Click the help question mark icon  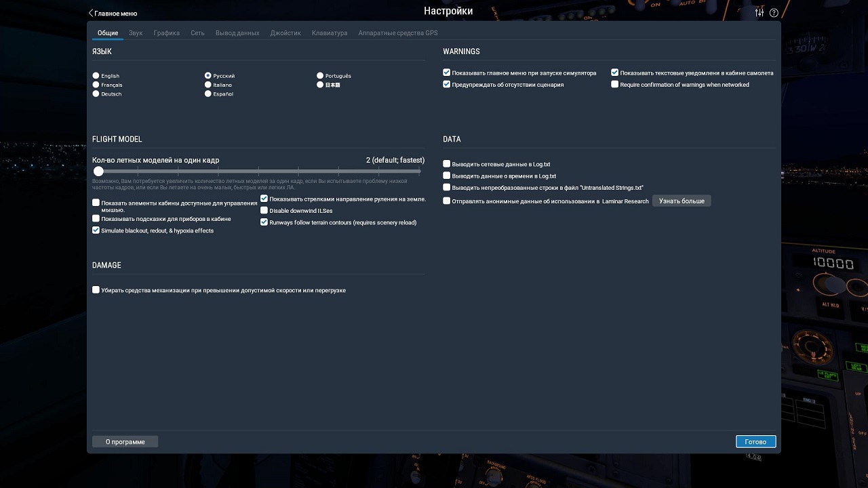point(774,13)
